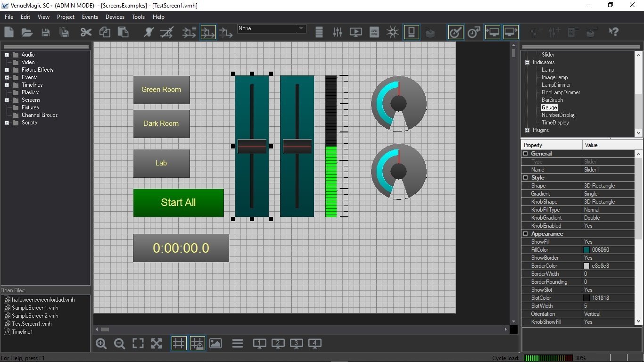
Task: Open the Devices menu
Action: (115, 16)
